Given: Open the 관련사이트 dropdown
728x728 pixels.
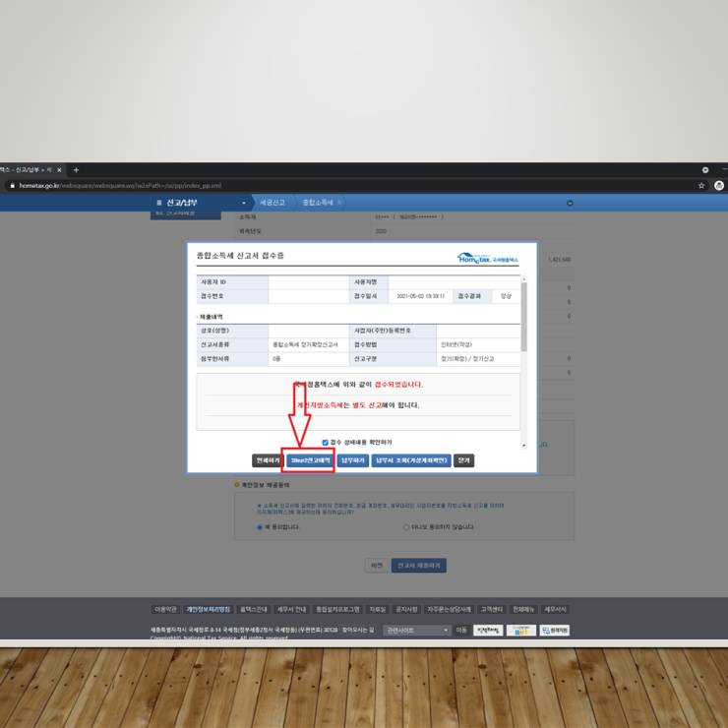Looking at the screenshot, I should click(x=417, y=630).
